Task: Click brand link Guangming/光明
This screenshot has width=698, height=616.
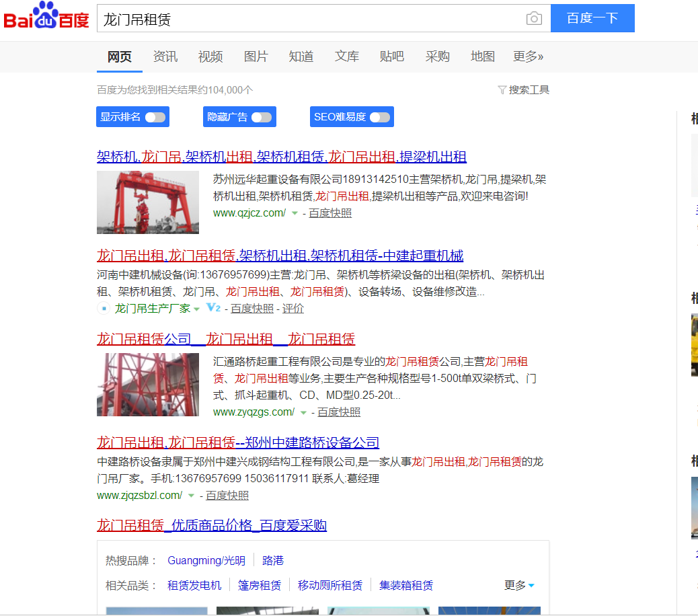Action: [x=206, y=560]
